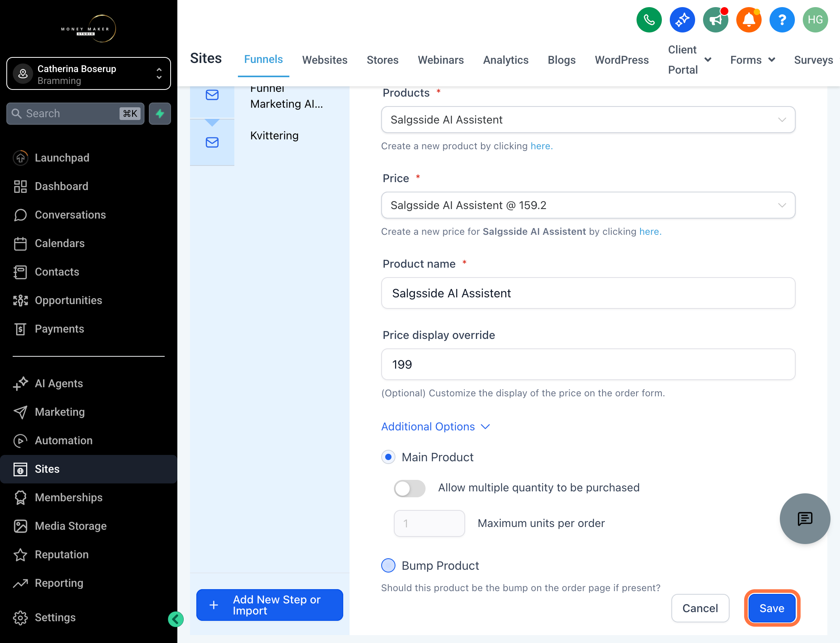
Task: Switch to the Blogs tab
Action: (x=561, y=60)
